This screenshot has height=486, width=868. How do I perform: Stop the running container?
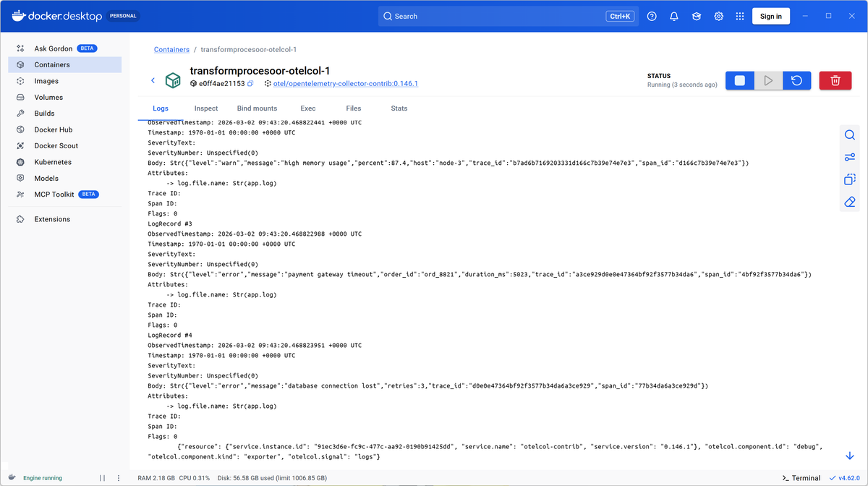(x=740, y=80)
